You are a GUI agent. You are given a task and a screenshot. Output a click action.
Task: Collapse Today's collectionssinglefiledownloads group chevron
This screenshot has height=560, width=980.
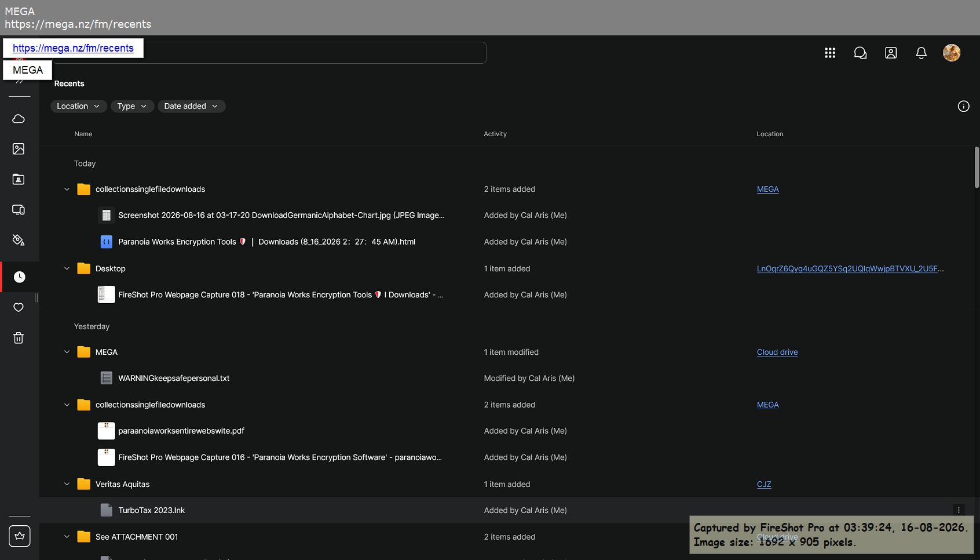coord(67,189)
